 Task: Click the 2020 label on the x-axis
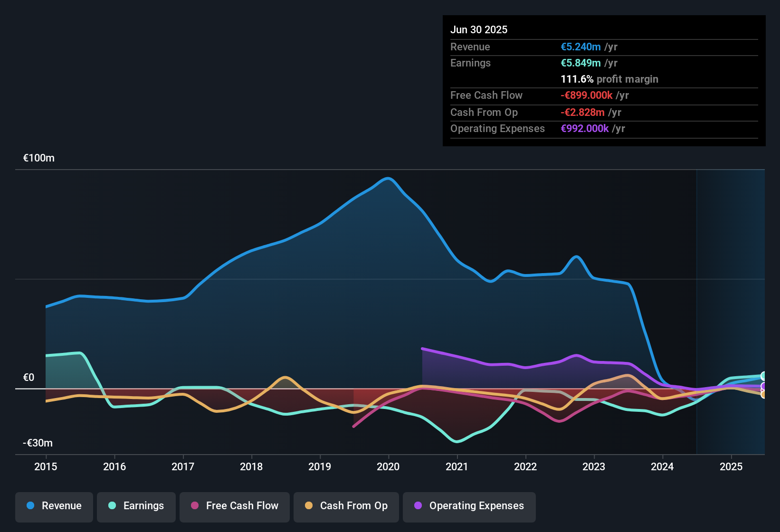[x=388, y=467]
